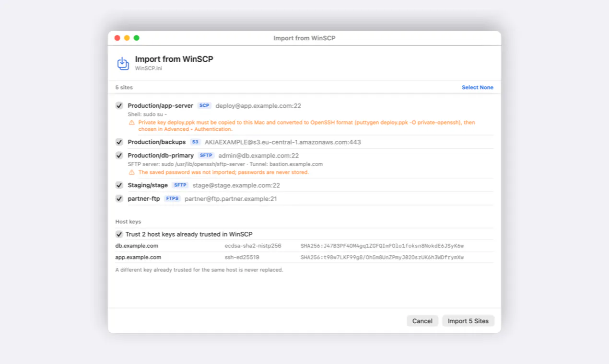Click the import icon beside the dialog heading
609x364 pixels.
point(123,64)
